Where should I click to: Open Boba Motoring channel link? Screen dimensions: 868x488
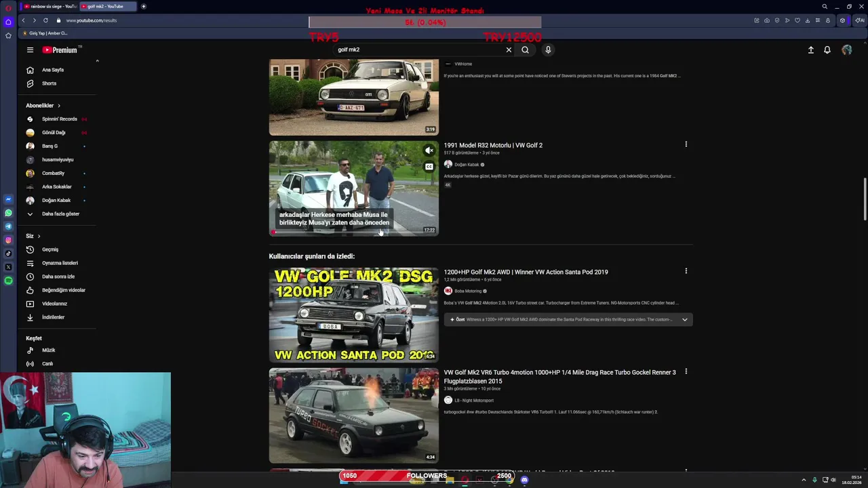click(x=468, y=291)
